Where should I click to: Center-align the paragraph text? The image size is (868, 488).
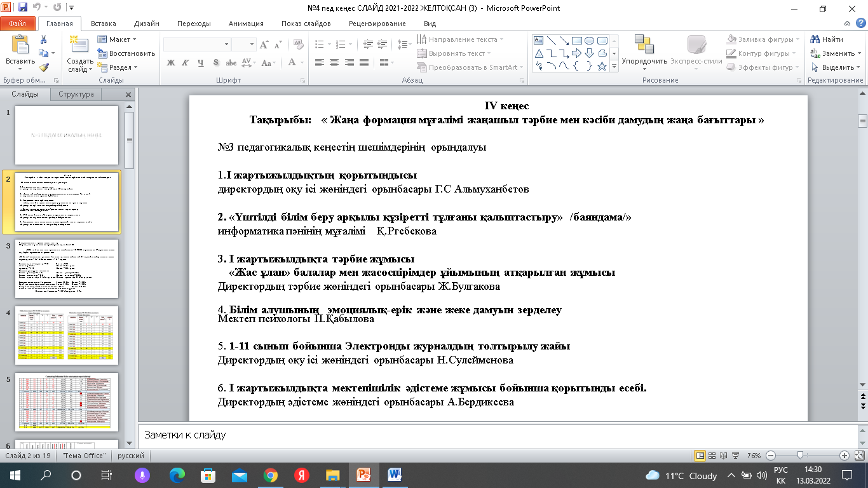pos(334,63)
